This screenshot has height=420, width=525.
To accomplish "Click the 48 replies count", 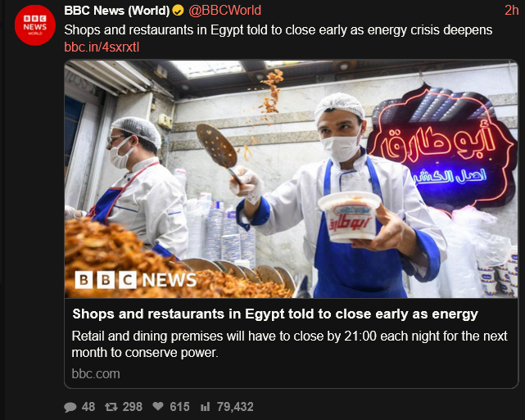I will tap(88, 407).
